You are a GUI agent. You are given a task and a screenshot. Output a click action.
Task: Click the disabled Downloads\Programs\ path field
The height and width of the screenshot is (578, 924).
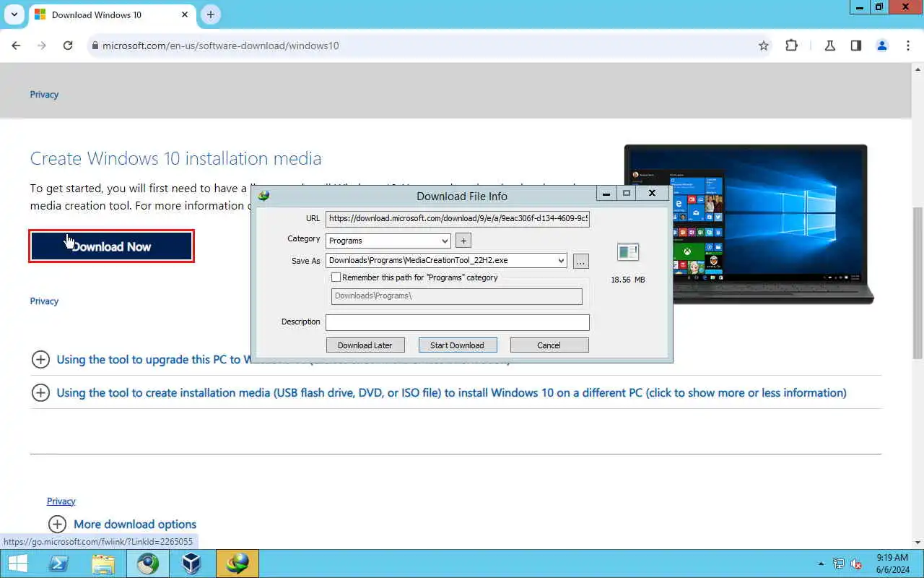pyautogui.click(x=457, y=296)
